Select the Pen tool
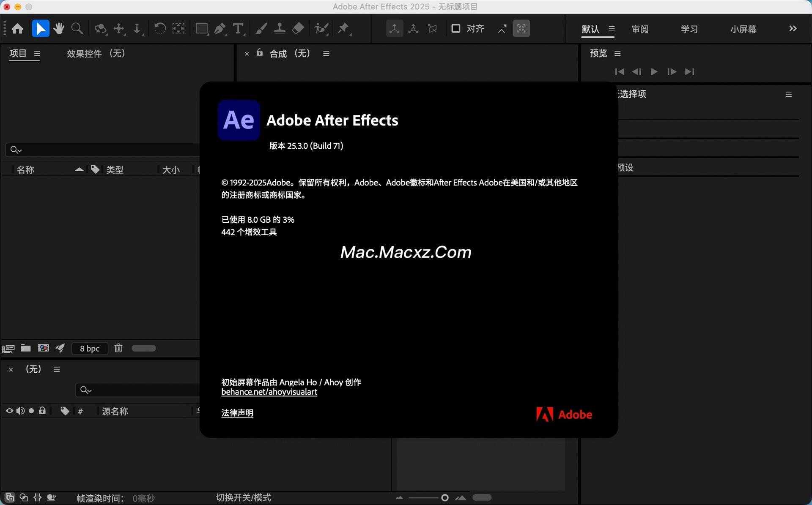 220,29
